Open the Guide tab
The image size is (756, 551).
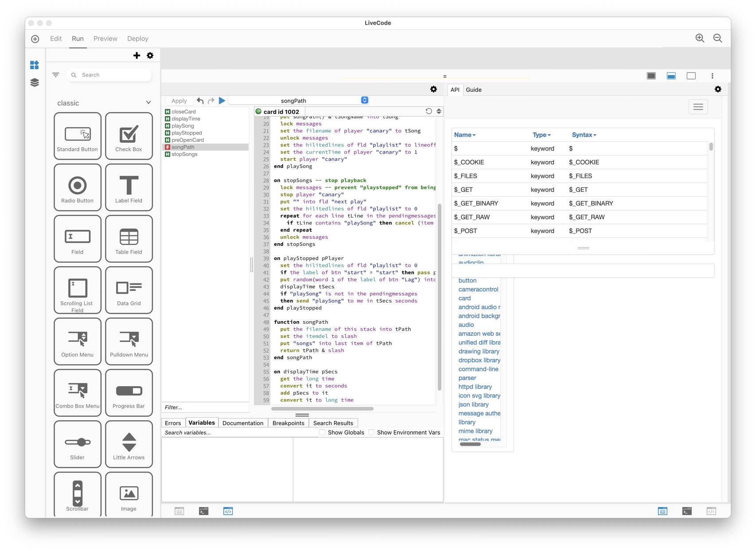coord(473,89)
